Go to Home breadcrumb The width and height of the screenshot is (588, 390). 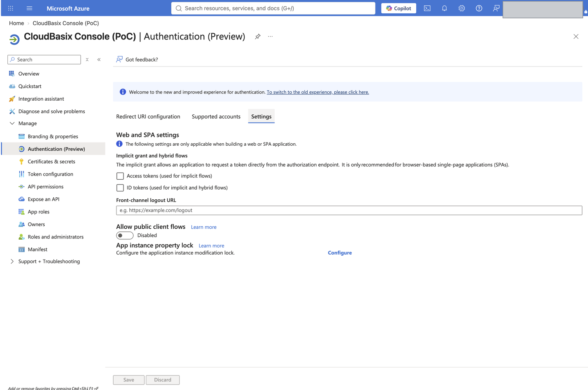pyautogui.click(x=16, y=23)
